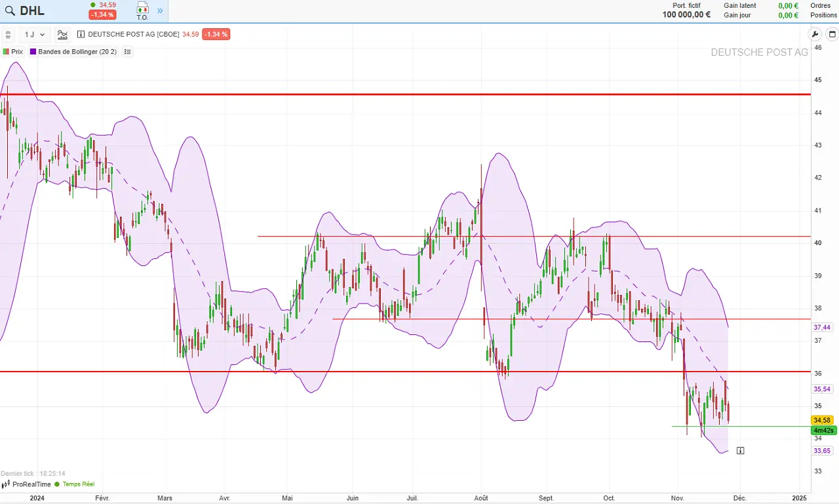Open the instrument search magnifier icon
This screenshot has height=504, width=839.
[x=10, y=10]
